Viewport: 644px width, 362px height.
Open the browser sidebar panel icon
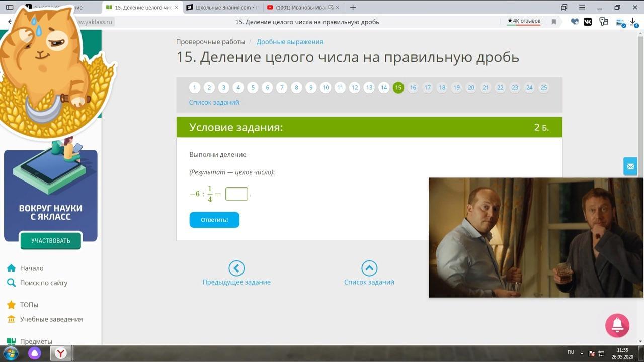(x=10, y=7)
